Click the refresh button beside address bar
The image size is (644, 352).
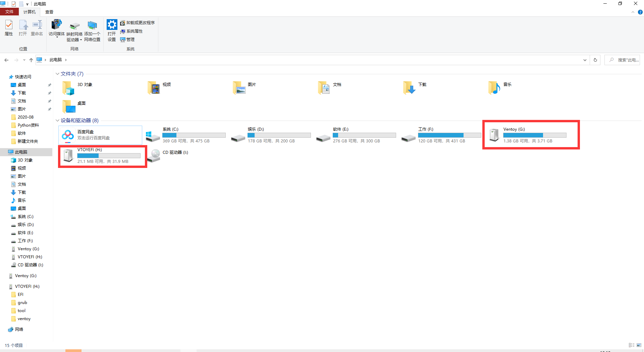point(595,60)
